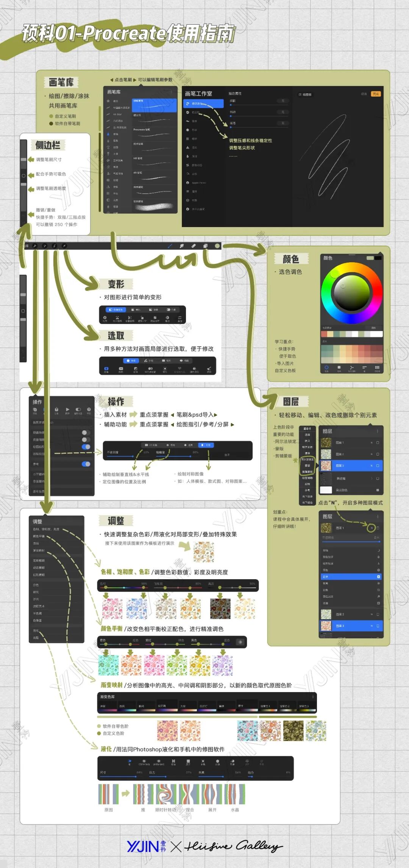The height and width of the screenshot is (868, 409).
Task: Toggle the 动画协助 switch in Actions panel
Action: [86, 433]
